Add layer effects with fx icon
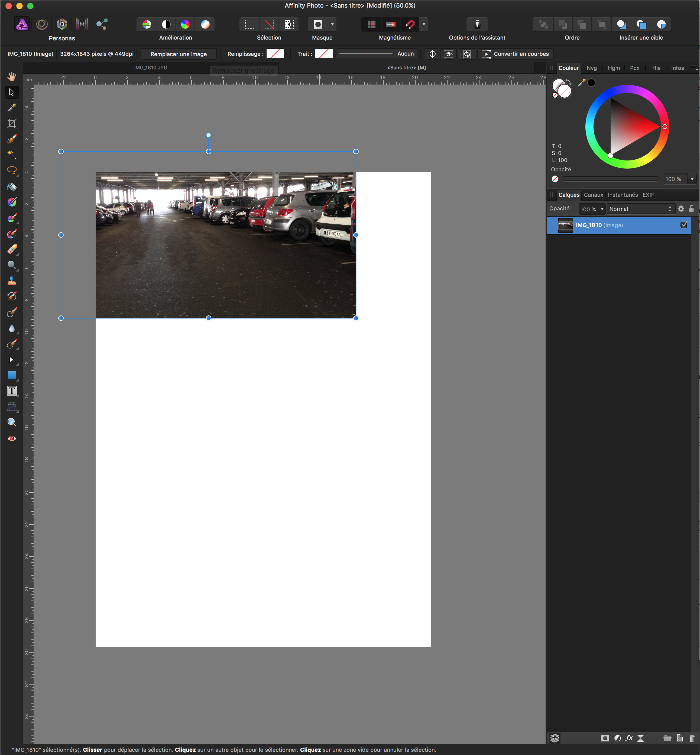This screenshot has height=755, width=700. click(629, 738)
